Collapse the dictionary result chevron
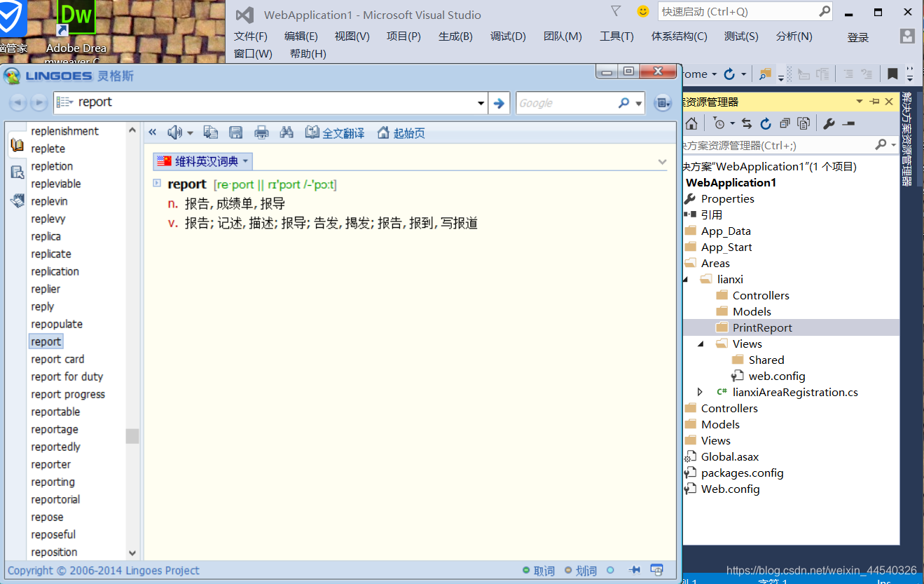 click(x=662, y=162)
